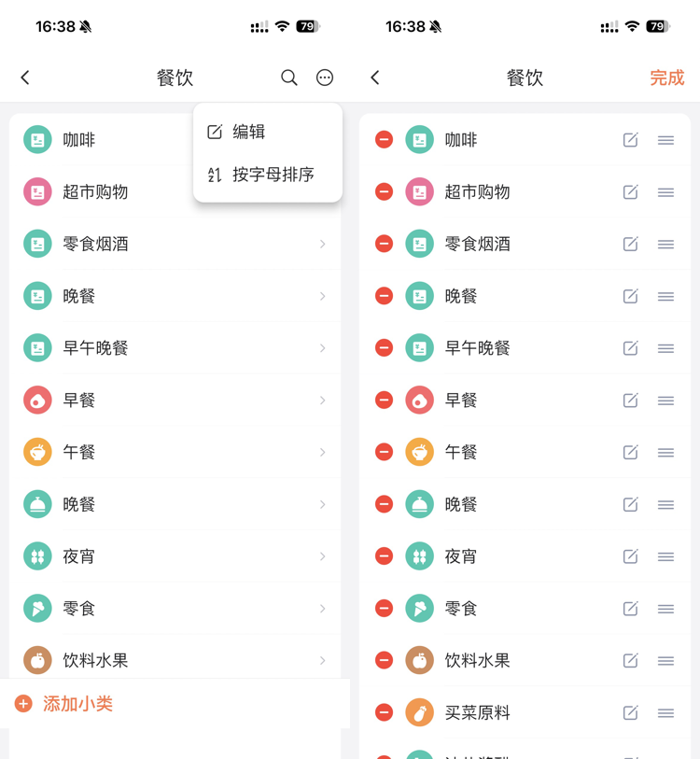Select 按字母排序 in the popup menu

pos(273,175)
